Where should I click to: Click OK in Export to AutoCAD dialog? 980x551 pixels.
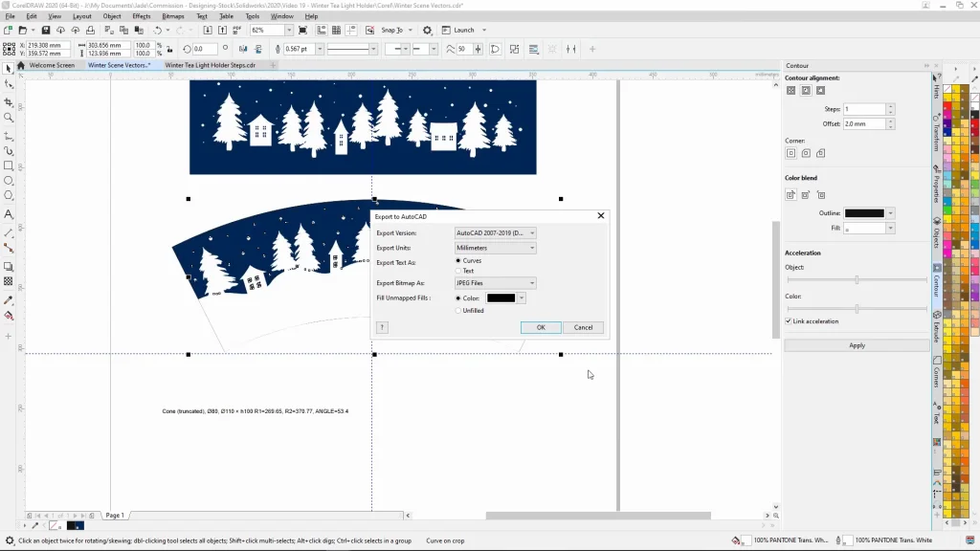[x=541, y=327]
